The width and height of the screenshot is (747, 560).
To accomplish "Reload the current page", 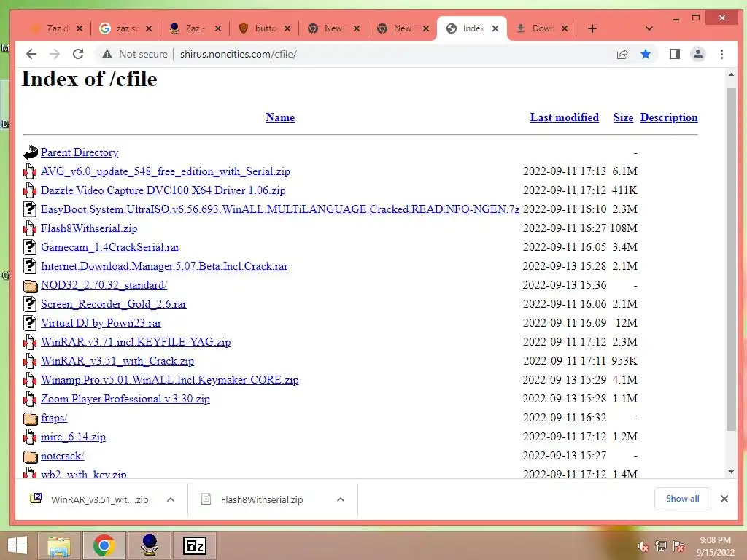I will pyautogui.click(x=78, y=54).
